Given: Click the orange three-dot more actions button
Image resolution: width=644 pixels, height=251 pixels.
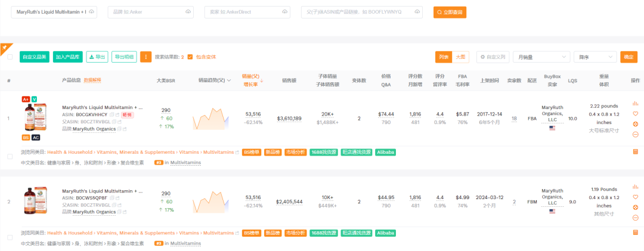Looking at the screenshot, I should 146,57.
